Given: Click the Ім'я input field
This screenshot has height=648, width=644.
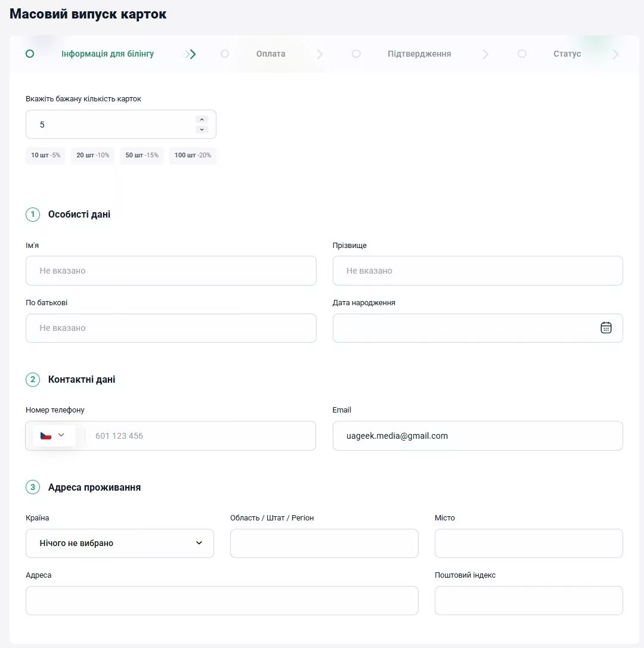Looking at the screenshot, I should click(x=171, y=271).
